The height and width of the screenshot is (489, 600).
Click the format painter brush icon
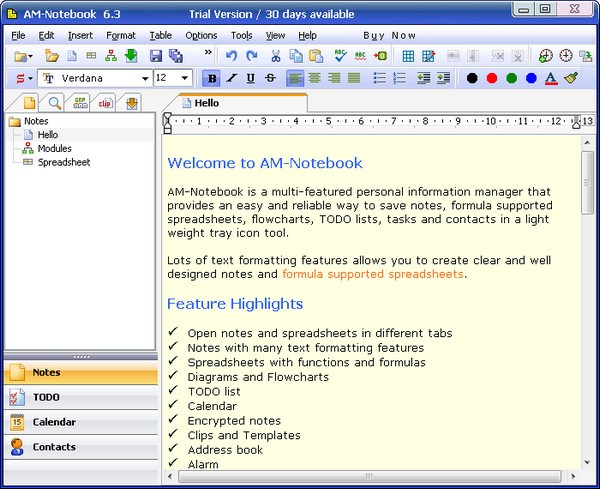coord(571,78)
